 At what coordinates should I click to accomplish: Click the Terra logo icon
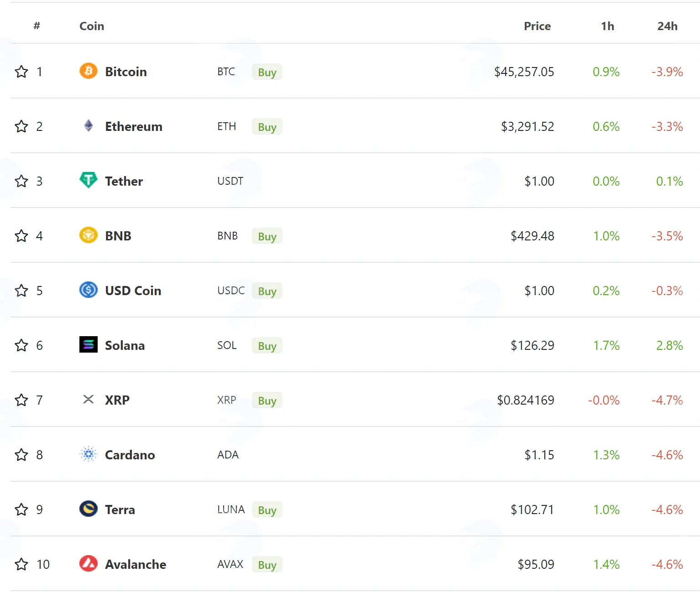click(x=89, y=509)
